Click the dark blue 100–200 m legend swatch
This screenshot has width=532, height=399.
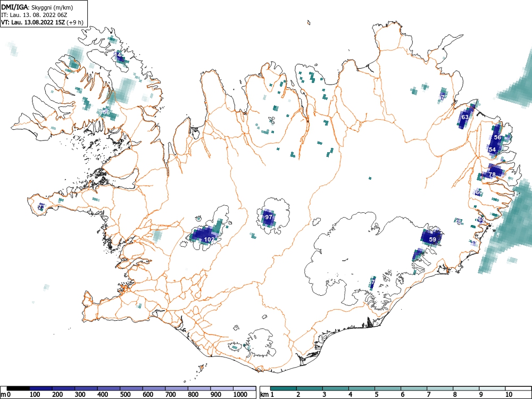(x=41, y=388)
